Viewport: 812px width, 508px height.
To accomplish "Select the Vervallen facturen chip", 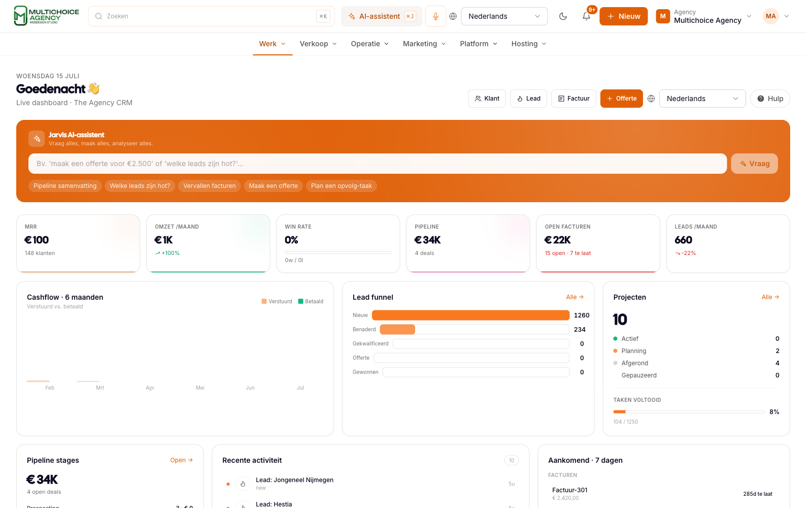I will click(x=210, y=186).
